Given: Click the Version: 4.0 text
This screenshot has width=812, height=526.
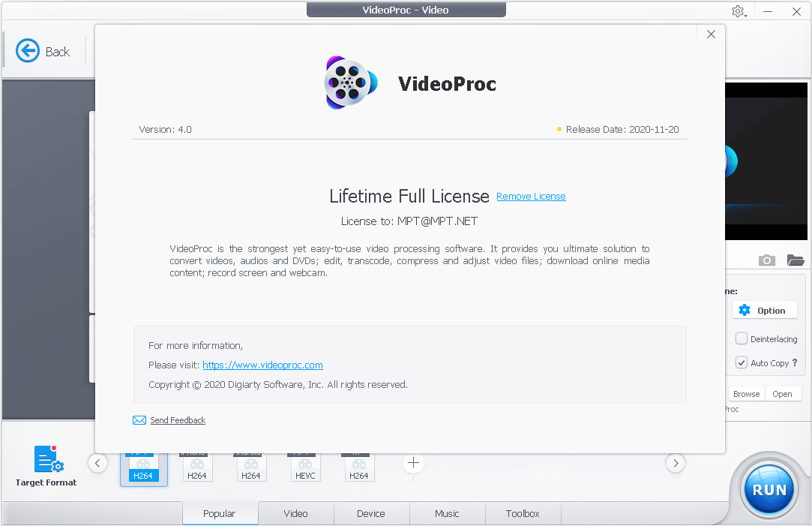Looking at the screenshot, I should pyautogui.click(x=165, y=130).
